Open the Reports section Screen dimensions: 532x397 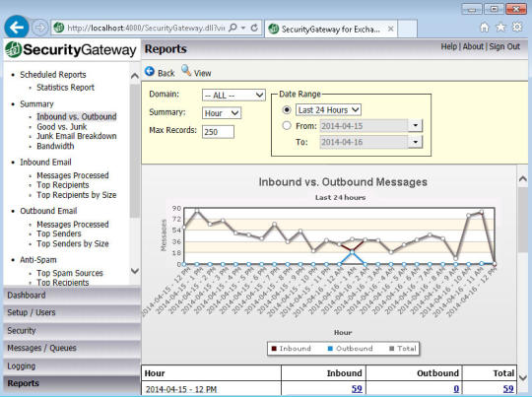[x=72, y=383]
